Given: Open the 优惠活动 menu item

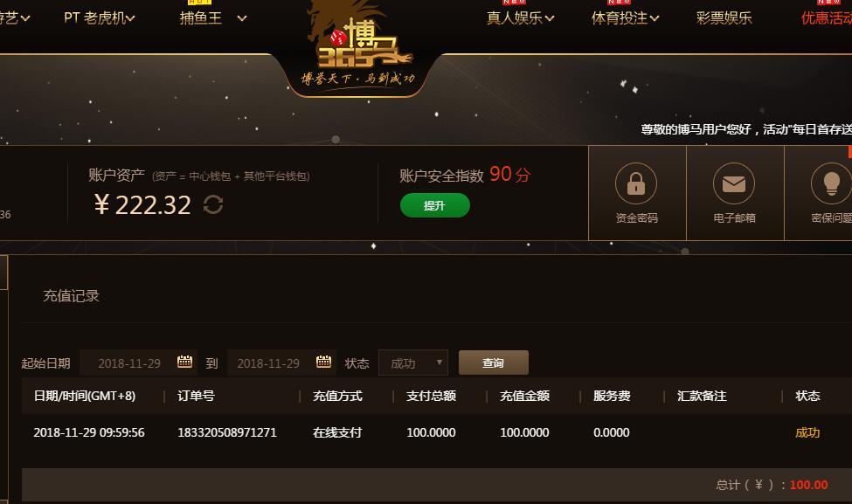Looking at the screenshot, I should tap(827, 18).
